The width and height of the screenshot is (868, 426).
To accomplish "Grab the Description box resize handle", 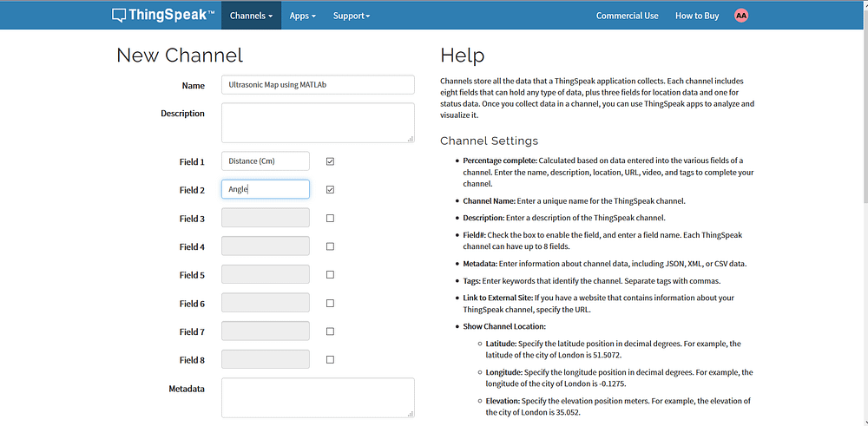I will click(411, 138).
